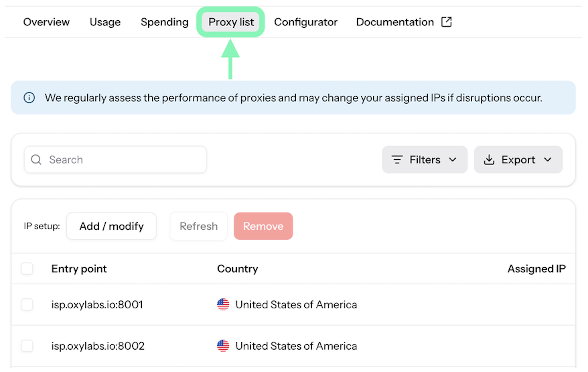This screenshot has width=588, height=372.
Task: Click the US flag in the 8001 row
Action: [223, 305]
